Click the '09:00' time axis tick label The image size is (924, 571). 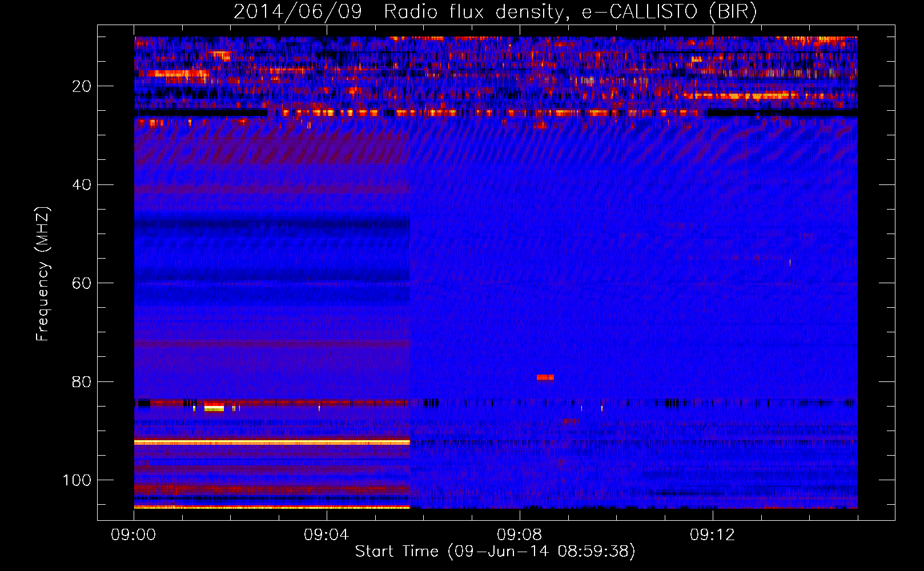(134, 535)
